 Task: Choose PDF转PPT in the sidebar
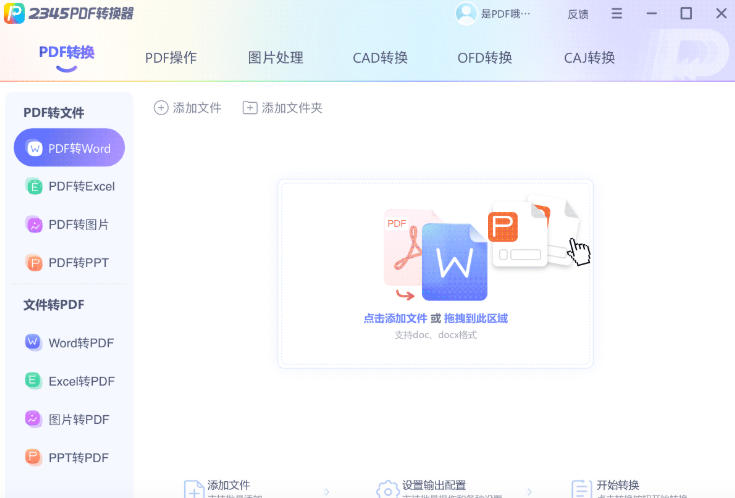pyautogui.click(x=69, y=263)
